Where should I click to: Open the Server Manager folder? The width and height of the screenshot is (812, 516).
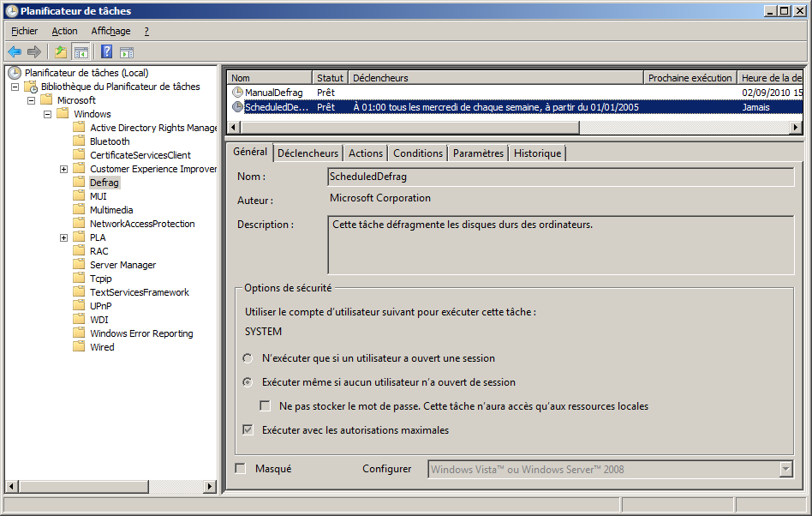click(122, 265)
